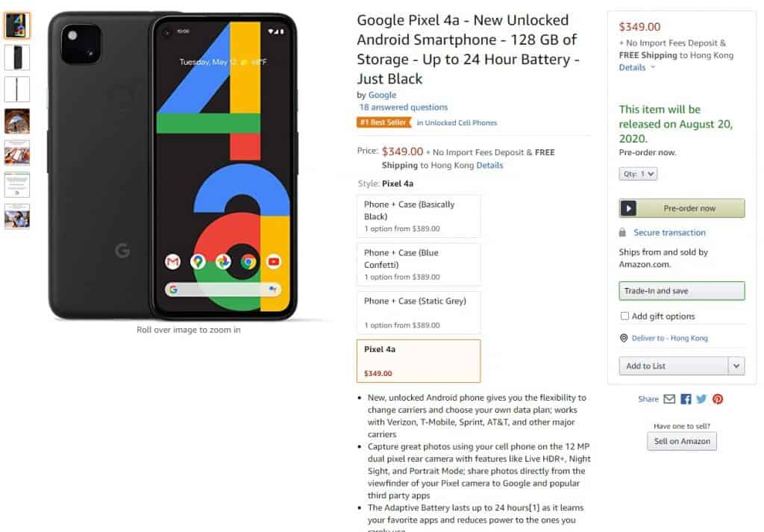Open the 18 answered questions link

(x=403, y=107)
